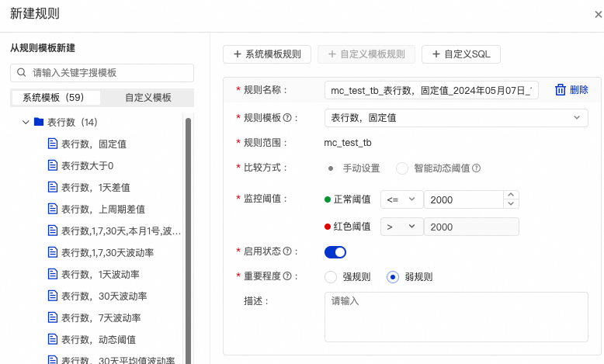
Task: Click the 系统模板规则 button
Action: (267, 54)
